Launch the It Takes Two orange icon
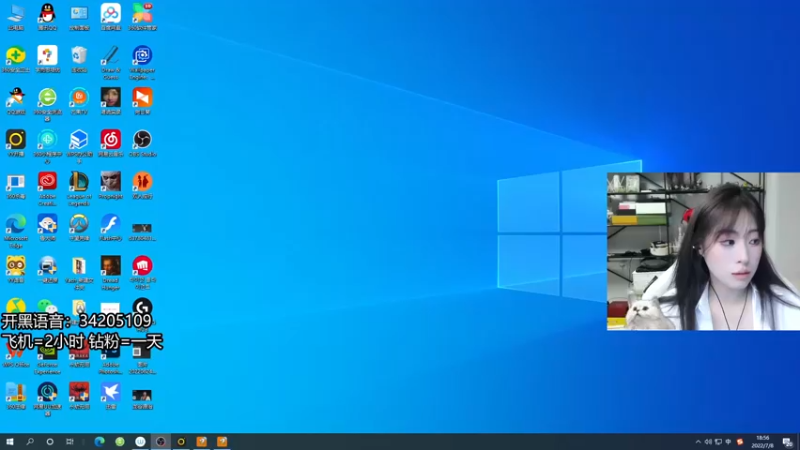The width and height of the screenshot is (800, 450). pos(142,185)
